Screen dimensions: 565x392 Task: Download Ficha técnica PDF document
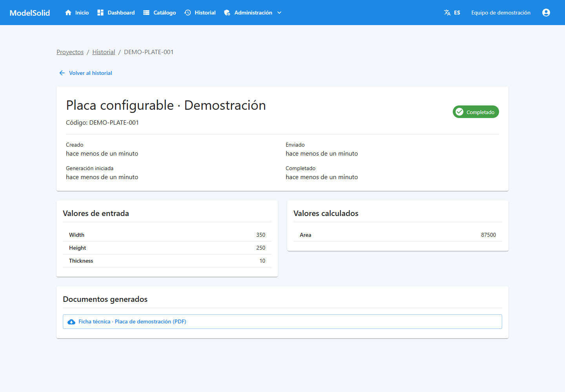point(282,322)
